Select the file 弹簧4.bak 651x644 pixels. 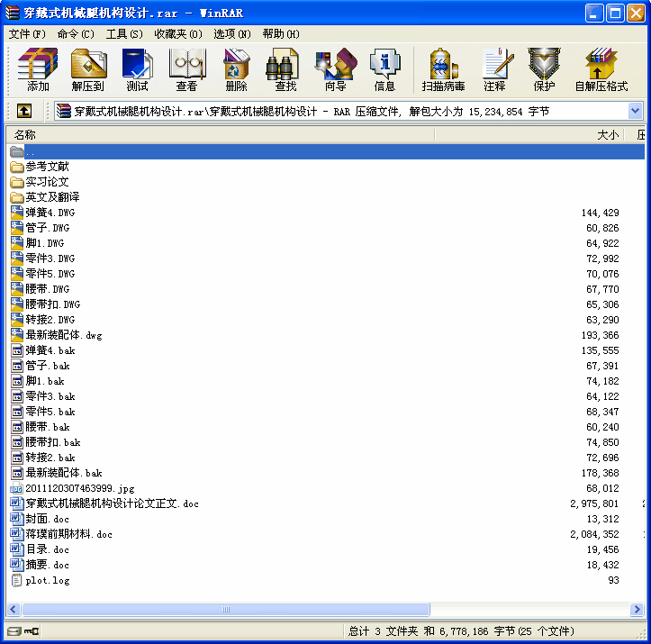point(42,350)
